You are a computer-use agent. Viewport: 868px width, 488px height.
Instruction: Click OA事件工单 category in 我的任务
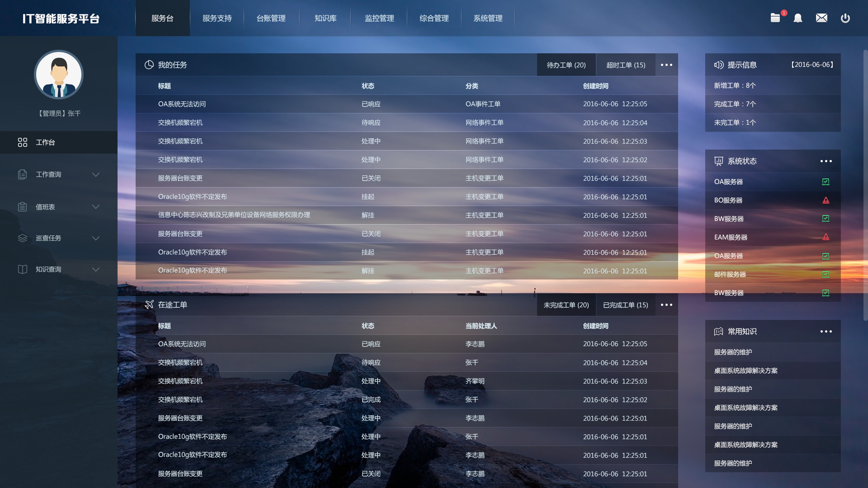(x=483, y=104)
